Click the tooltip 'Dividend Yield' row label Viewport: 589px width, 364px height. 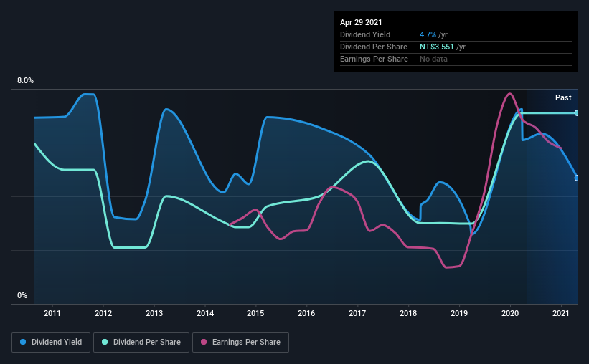[x=365, y=34]
